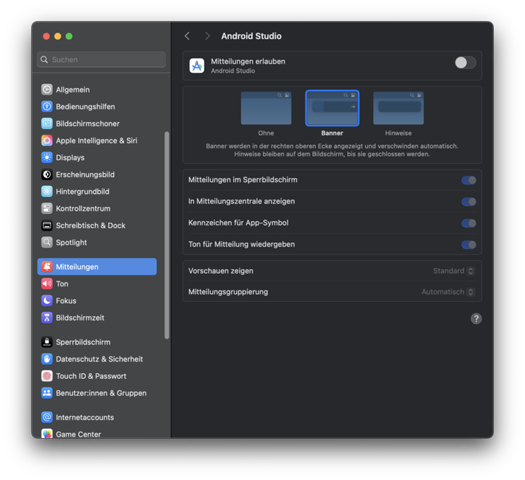The height and width of the screenshot is (480, 525).
Task: Select the Hinweise notification style thumbnail
Action: point(398,108)
